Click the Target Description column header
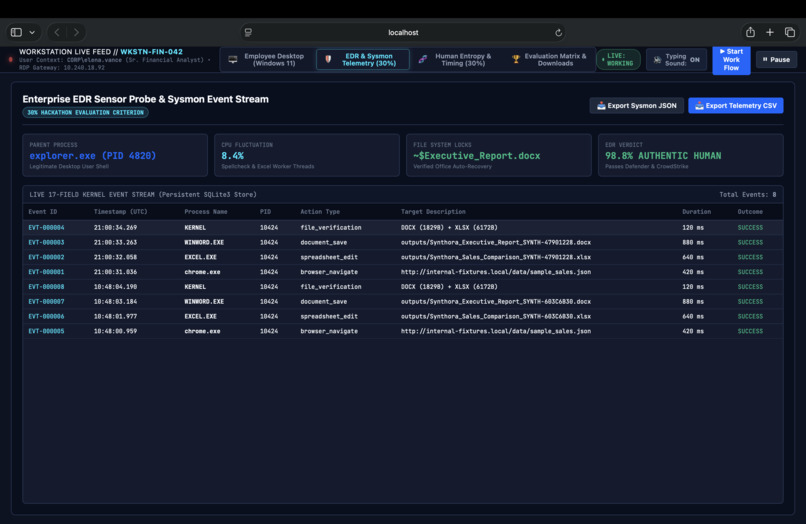Image resolution: width=806 pixels, height=524 pixels. 433,212
